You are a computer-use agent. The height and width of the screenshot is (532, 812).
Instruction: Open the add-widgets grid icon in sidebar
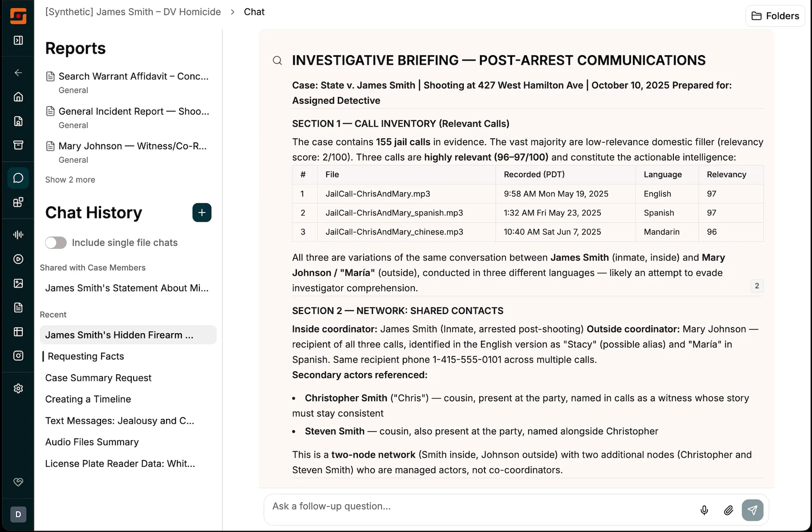click(x=18, y=202)
